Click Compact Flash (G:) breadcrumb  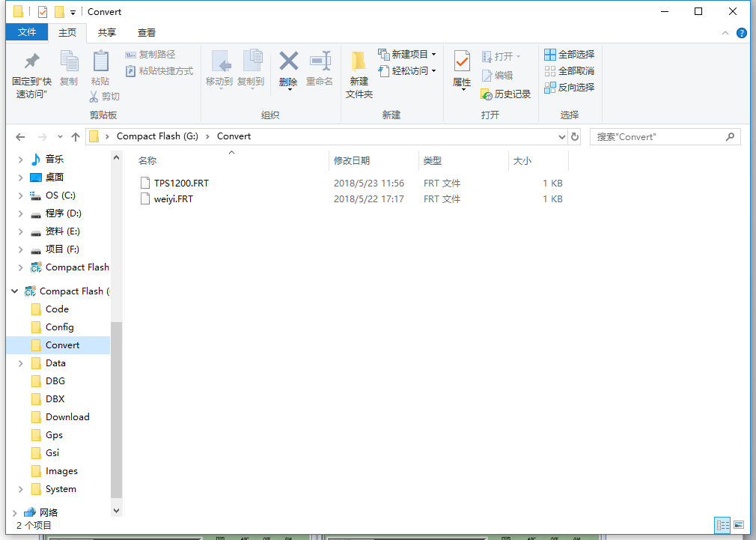coord(157,136)
